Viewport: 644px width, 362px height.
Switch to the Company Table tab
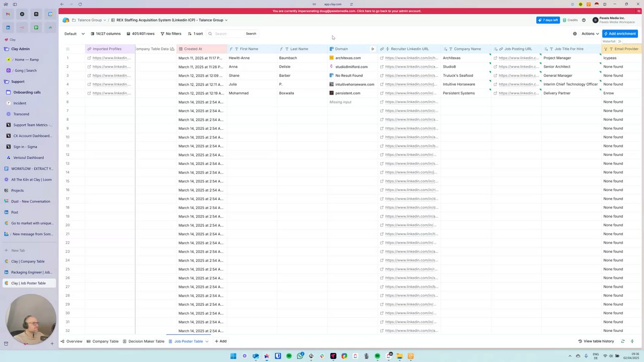click(x=103, y=341)
